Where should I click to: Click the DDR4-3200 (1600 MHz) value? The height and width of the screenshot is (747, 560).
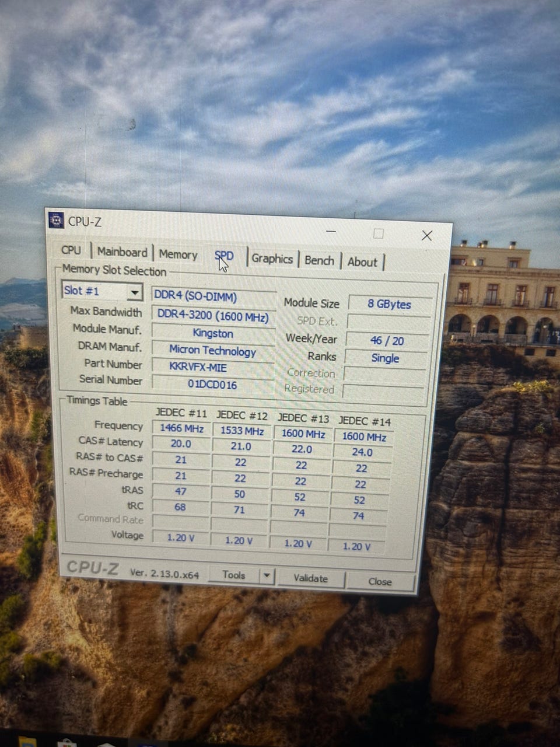click(213, 316)
